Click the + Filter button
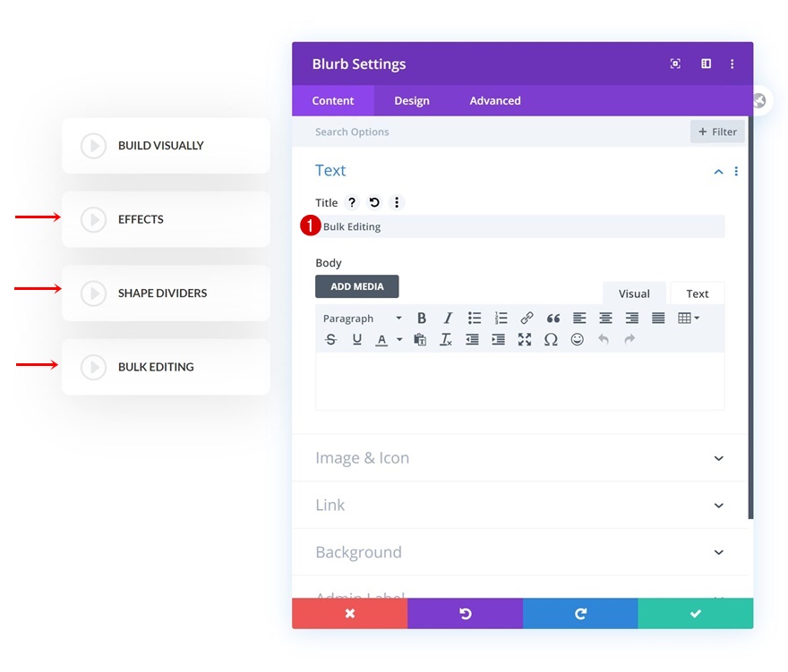Screen dimensions: 788x672 point(717,132)
